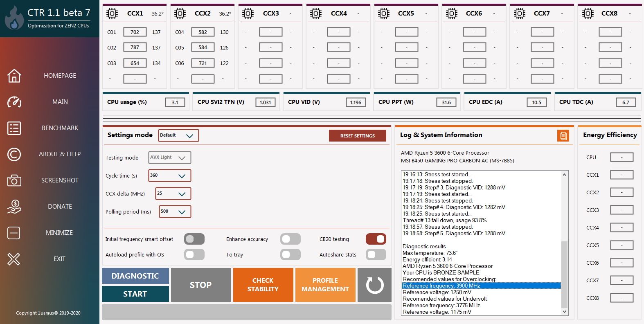Open PROFILE MANAGEMENT button
The image size is (644, 324).
(325, 285)
